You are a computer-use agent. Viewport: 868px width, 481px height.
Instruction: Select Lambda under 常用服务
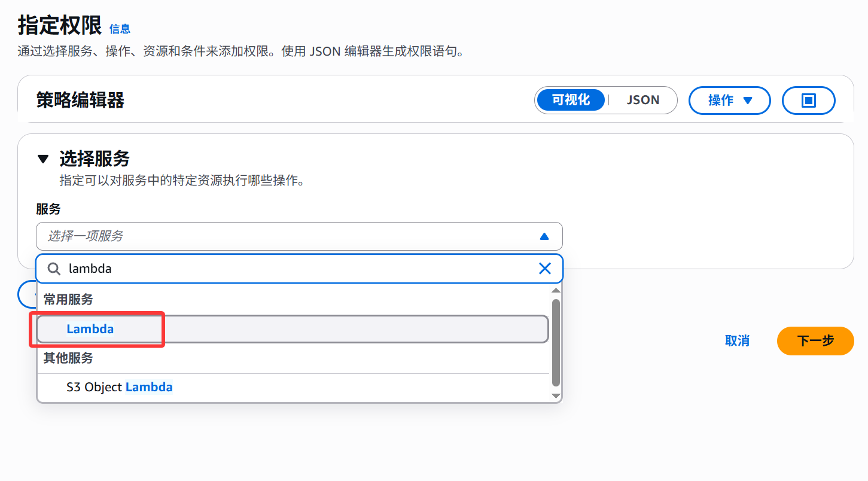click(x=293, y=329)
